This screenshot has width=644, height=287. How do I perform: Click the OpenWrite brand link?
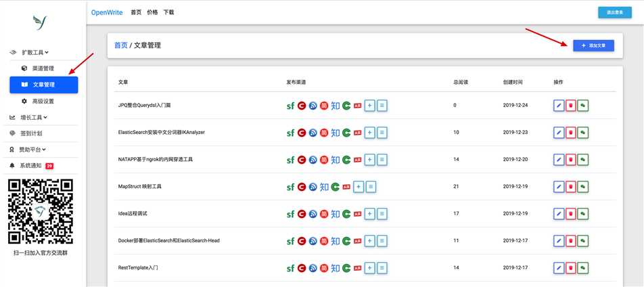(x=107, y=12)
